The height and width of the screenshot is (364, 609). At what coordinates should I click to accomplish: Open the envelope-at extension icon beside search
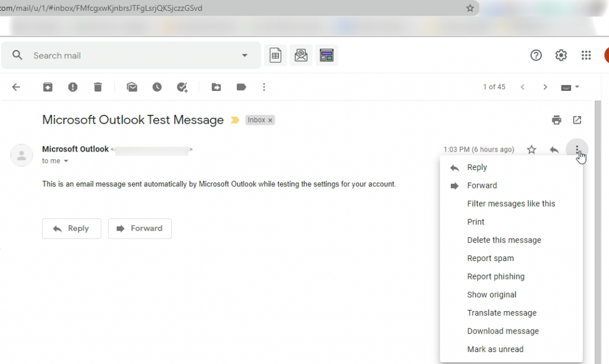pos(301,55)
